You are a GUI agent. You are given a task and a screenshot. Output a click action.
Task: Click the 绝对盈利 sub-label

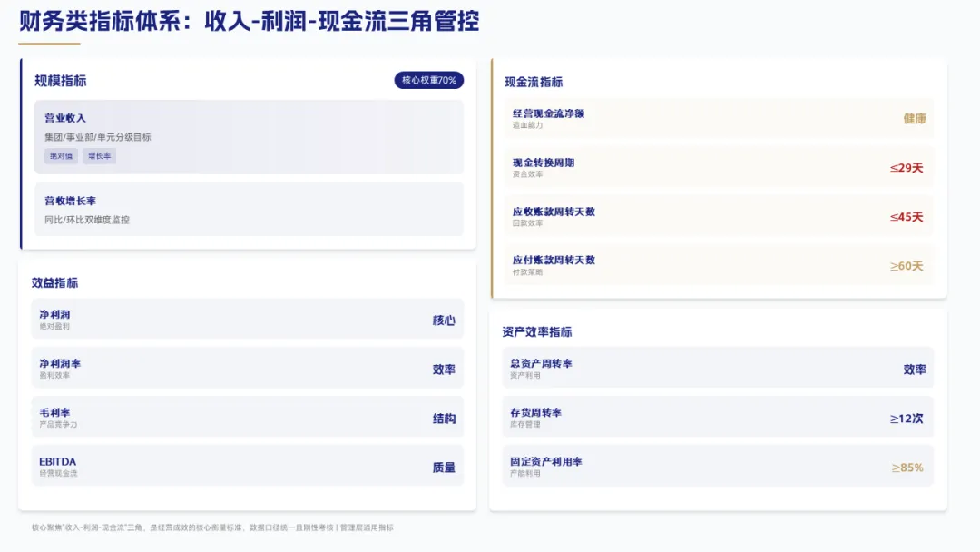pyautogui.click(x=54, y=326)
